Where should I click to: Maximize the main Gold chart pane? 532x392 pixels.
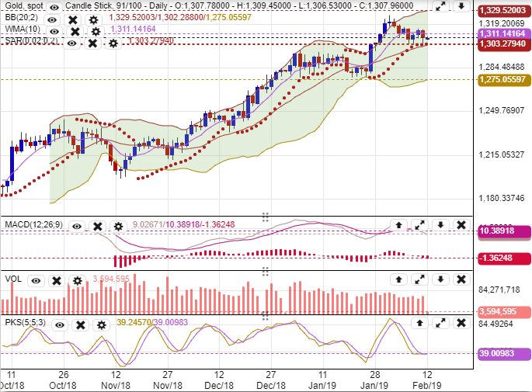coord(440,8)
